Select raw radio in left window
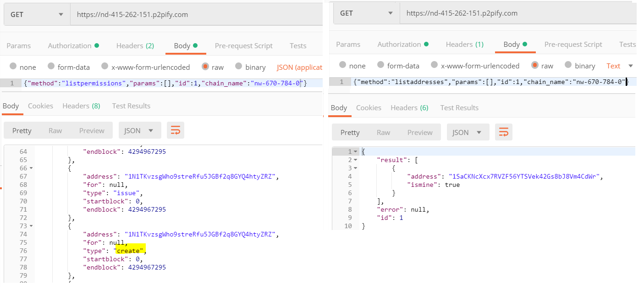 [205, 67]
